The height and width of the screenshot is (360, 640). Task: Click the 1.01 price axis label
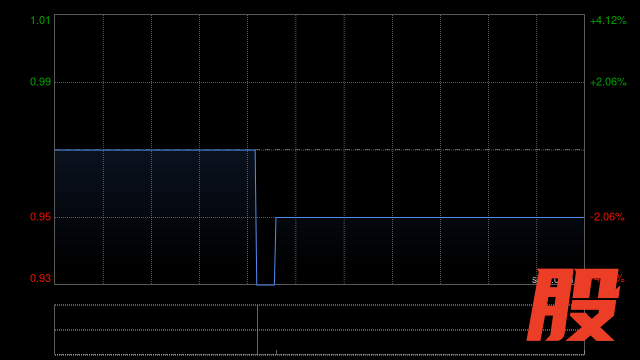tap(40, 20)
